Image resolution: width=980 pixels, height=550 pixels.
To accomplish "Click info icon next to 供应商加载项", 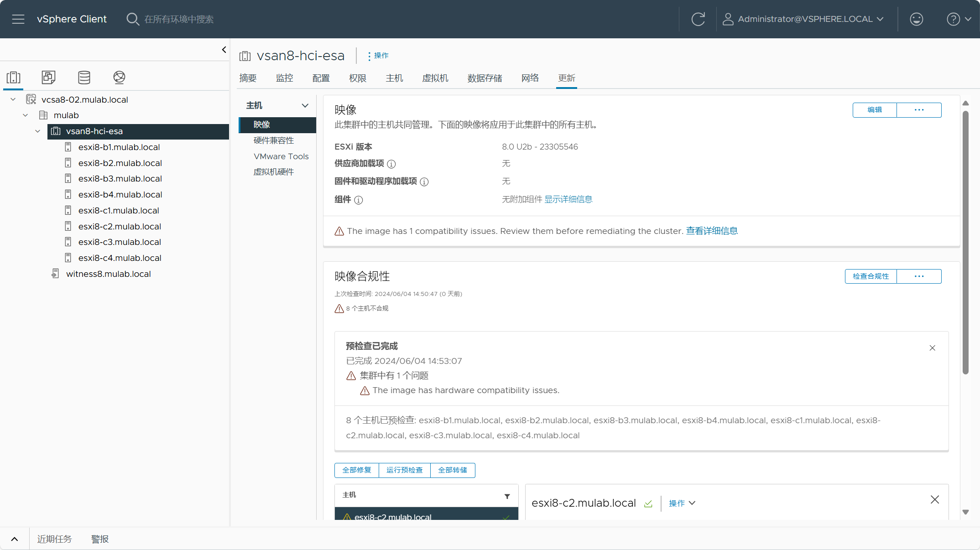I will coord(391,164).
